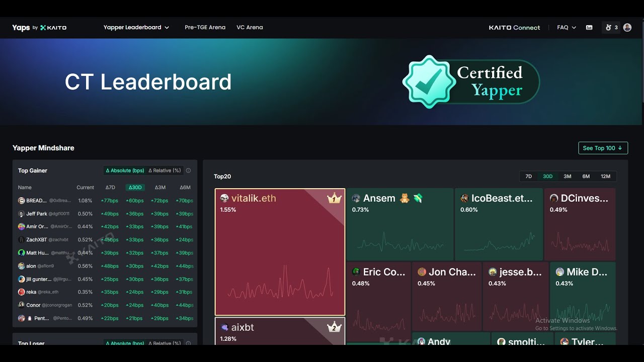Click Jon Cha... avatar icon in treemap
Image resolution: width=644 pixels, height=362 pixels.
pos(422,272)
